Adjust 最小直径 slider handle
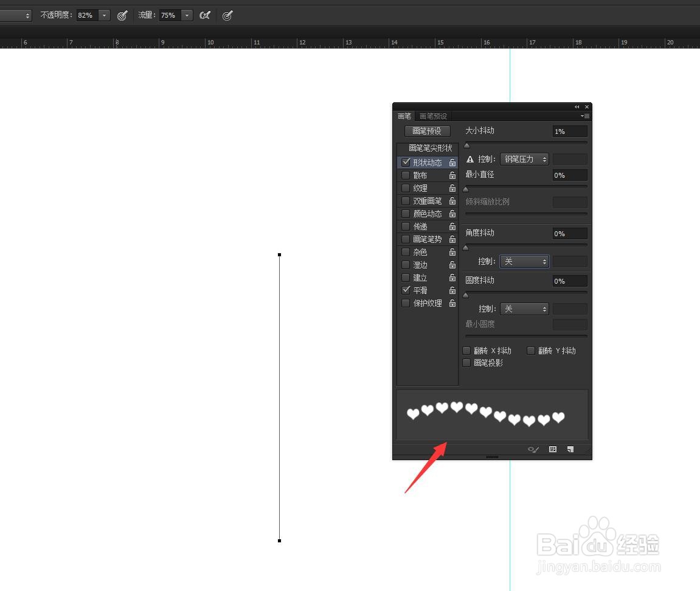 pos(466,189)
